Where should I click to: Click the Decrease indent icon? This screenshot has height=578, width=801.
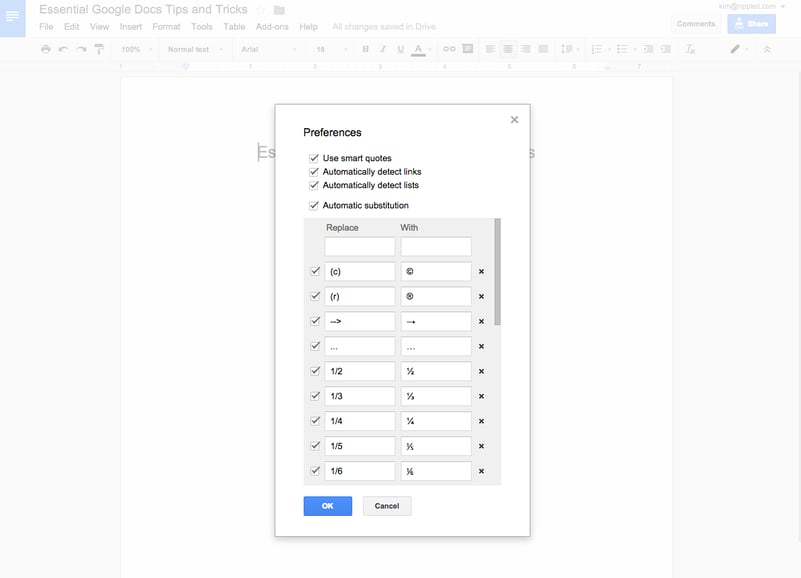[x=648, y=49]
